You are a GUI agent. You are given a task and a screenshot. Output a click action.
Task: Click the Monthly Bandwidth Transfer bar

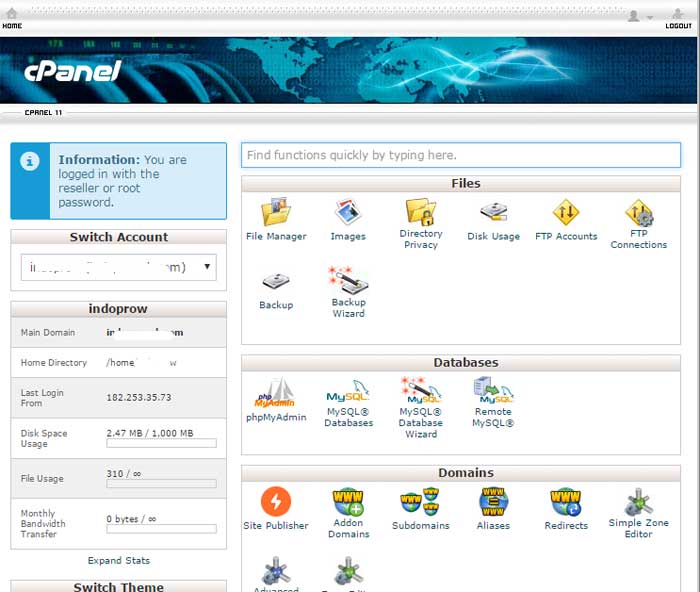[161, 529]
